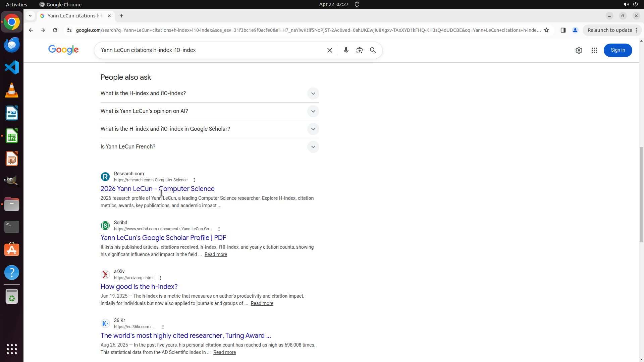The image size is (644, 362).
Task: Open Google apps grid menu
Action: pyautogui.click(x=594, y=50)
